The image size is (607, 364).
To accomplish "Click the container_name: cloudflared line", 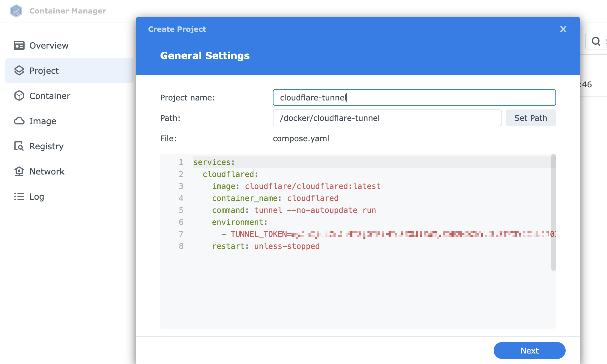I will click(x=275, y=198).
